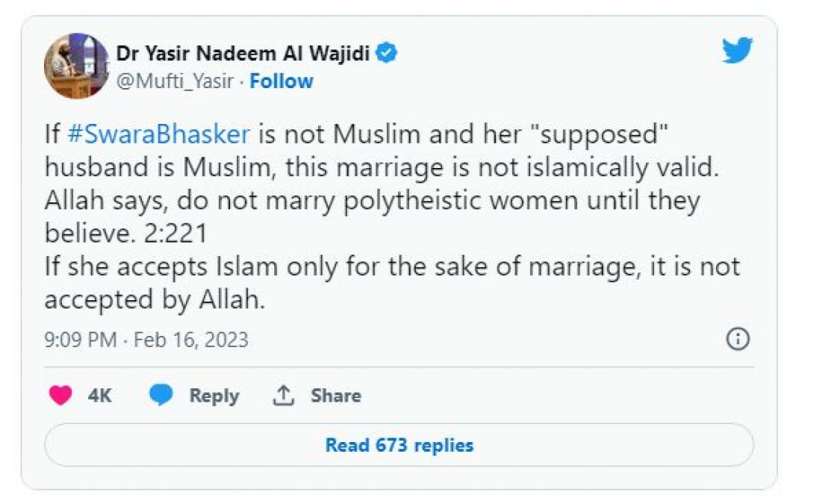Click the Twitter bird logo

coord(737,51)
